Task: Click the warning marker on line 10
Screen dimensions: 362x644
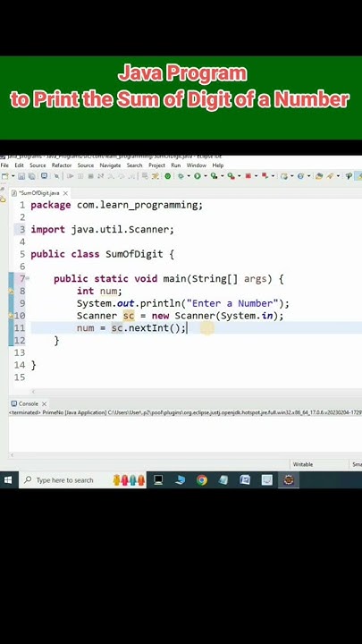Action: (12, 316)
